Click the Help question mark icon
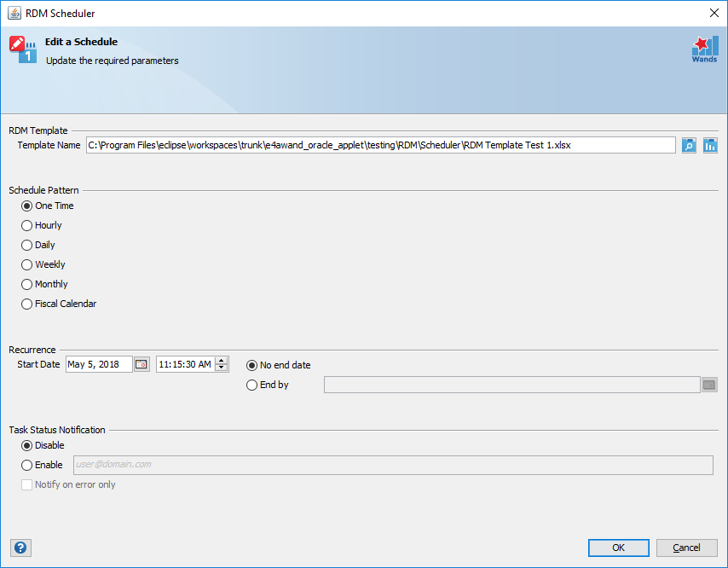 [x=20, y=548]
